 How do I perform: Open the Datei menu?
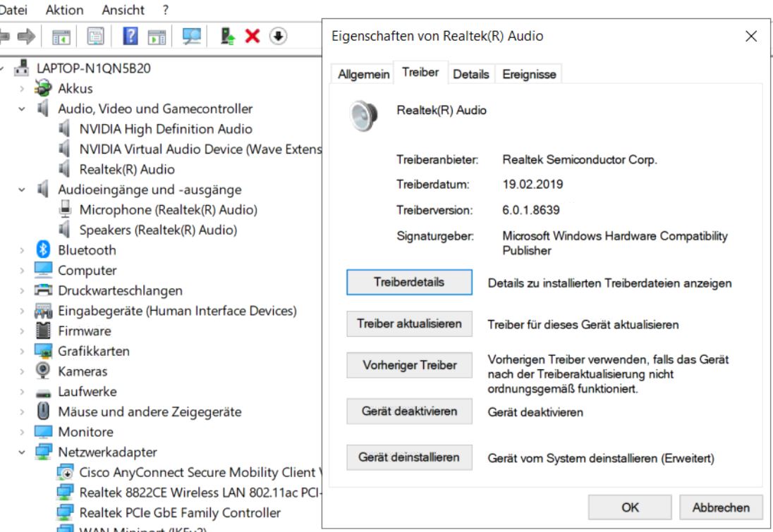[x=13, y=10]
